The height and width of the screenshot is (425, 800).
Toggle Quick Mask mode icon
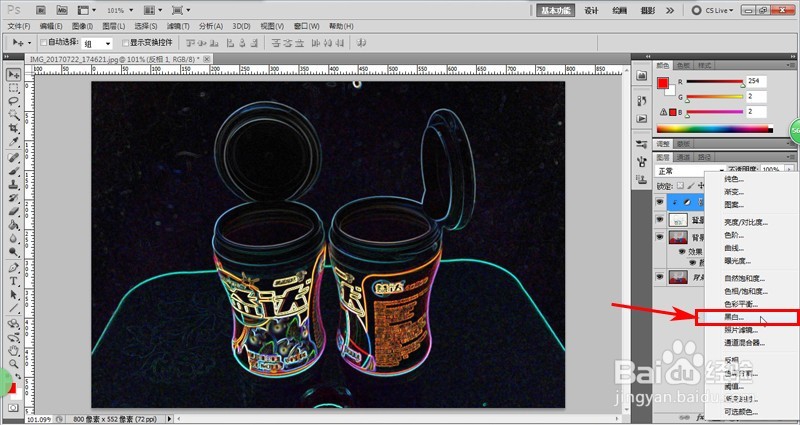(x=13, y=408)
